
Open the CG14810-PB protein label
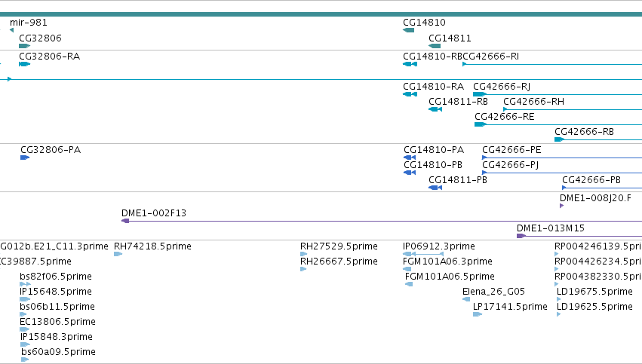433,165
